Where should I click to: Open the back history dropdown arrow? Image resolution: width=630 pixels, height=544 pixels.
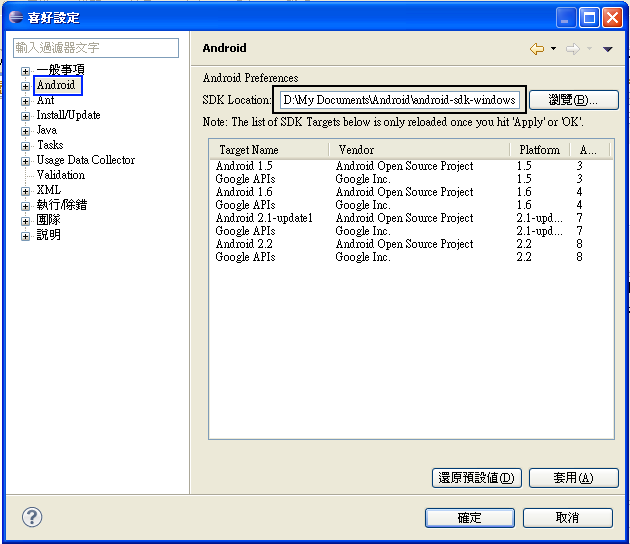(x=553, y=49)
